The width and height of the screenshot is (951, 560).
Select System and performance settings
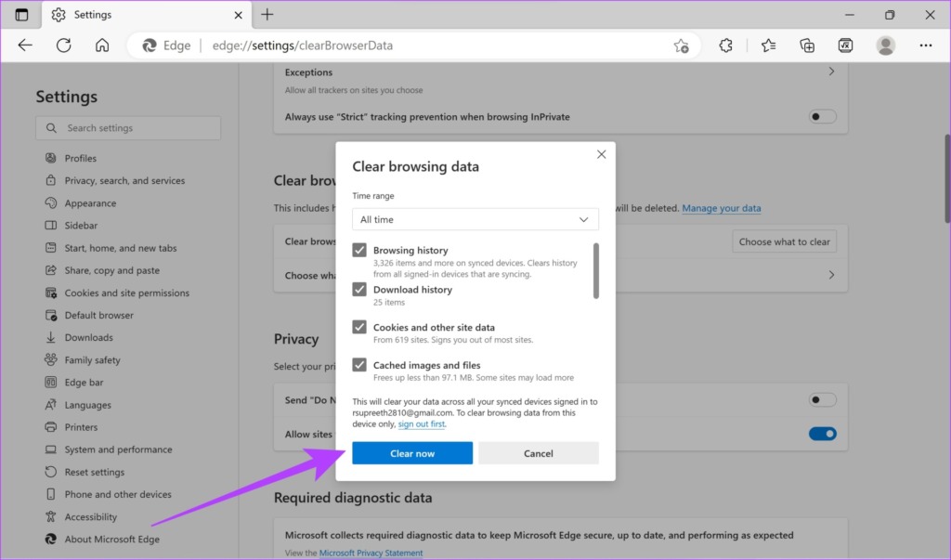tap(119, 449)
